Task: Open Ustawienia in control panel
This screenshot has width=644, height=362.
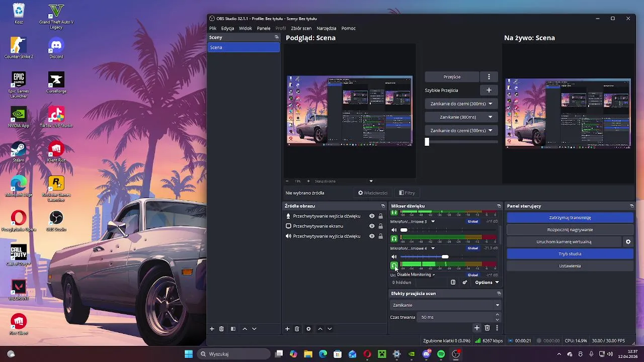Action: point(570,266)
